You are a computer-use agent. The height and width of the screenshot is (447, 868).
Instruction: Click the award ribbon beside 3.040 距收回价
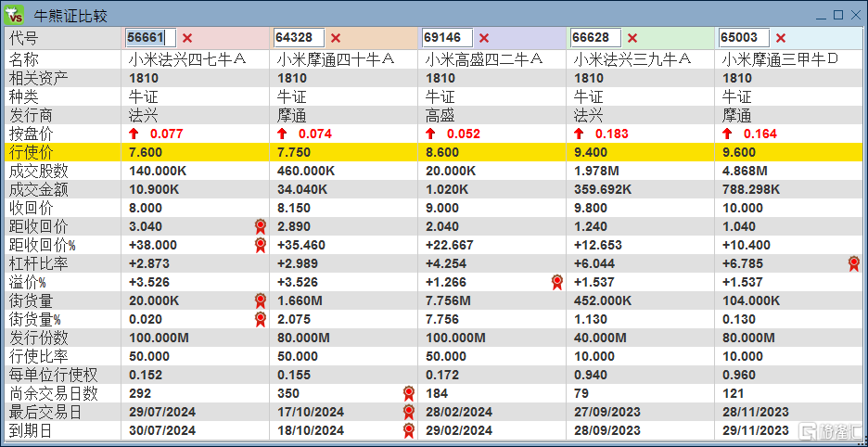tap(261, 226)
